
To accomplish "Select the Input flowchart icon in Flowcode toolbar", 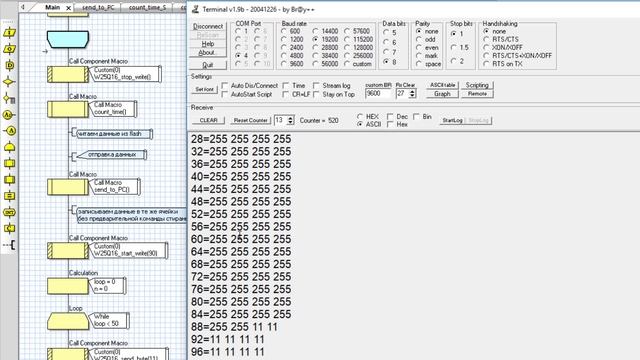I will pos(9,33).
